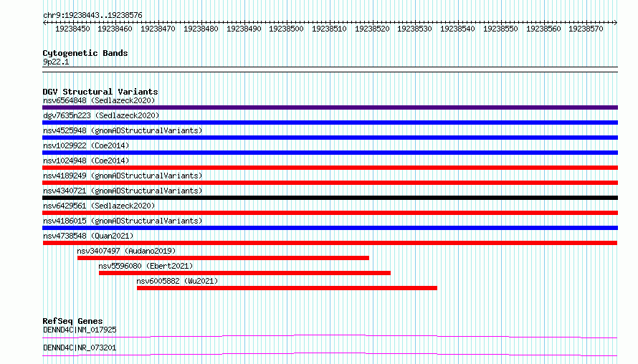Click variant label nsv6564848 (Sedlazeck2020)
The width and height of the screenshot is (638, 364).
coord(99,100)
